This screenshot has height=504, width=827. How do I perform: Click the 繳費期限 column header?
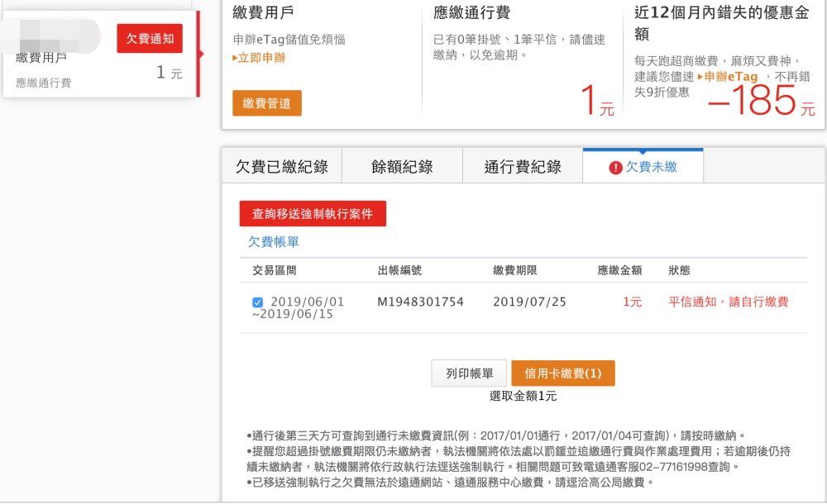[515, 270]
